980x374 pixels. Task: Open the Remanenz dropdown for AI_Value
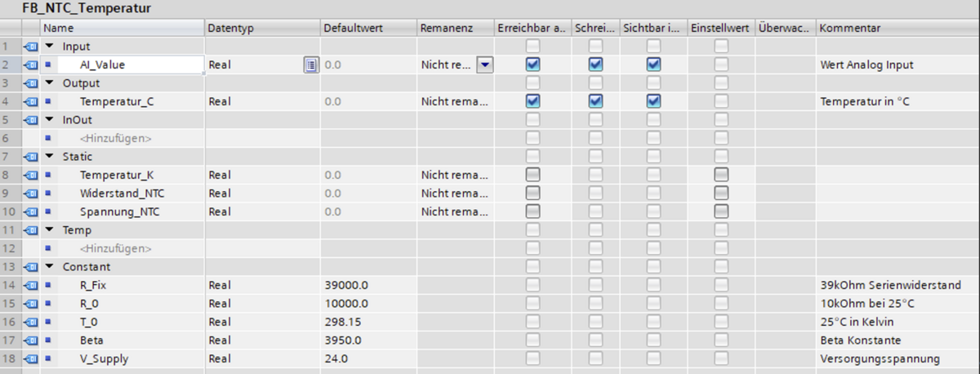tap(484, 65)
